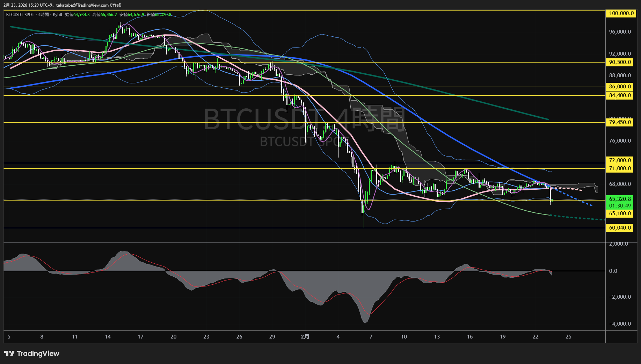Click the date label 26 on time axis

(239, 337)
